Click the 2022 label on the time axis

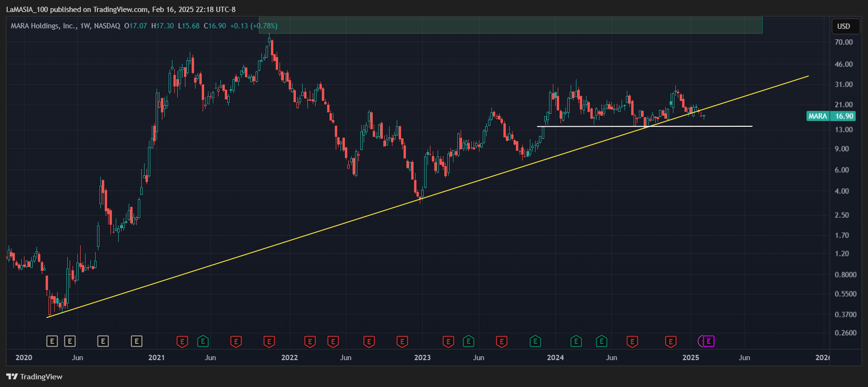coord(290,358)
